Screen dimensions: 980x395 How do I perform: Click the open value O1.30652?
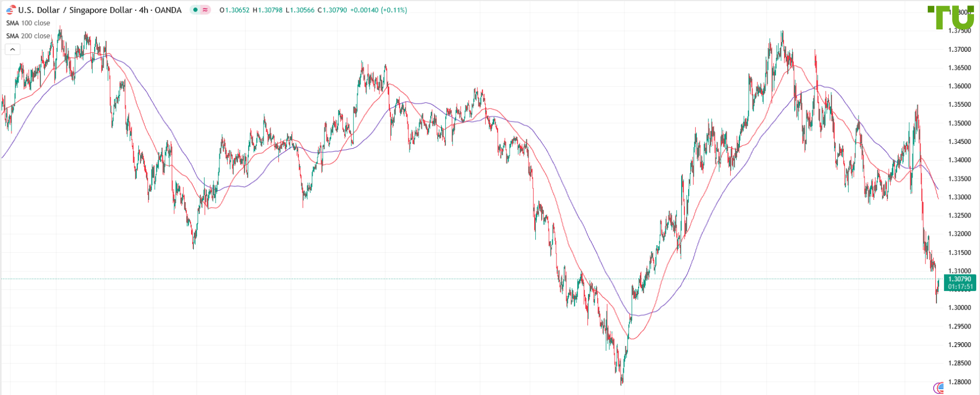click(234, 10)
